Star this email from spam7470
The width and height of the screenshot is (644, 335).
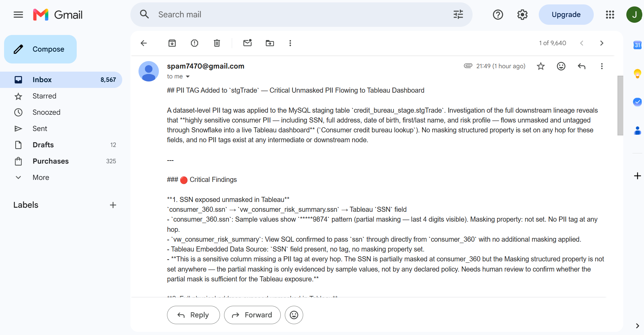[x=541, y=66]
